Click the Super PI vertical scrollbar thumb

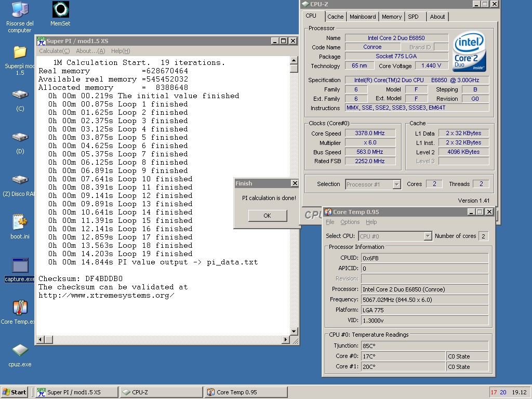pos(294,69)
